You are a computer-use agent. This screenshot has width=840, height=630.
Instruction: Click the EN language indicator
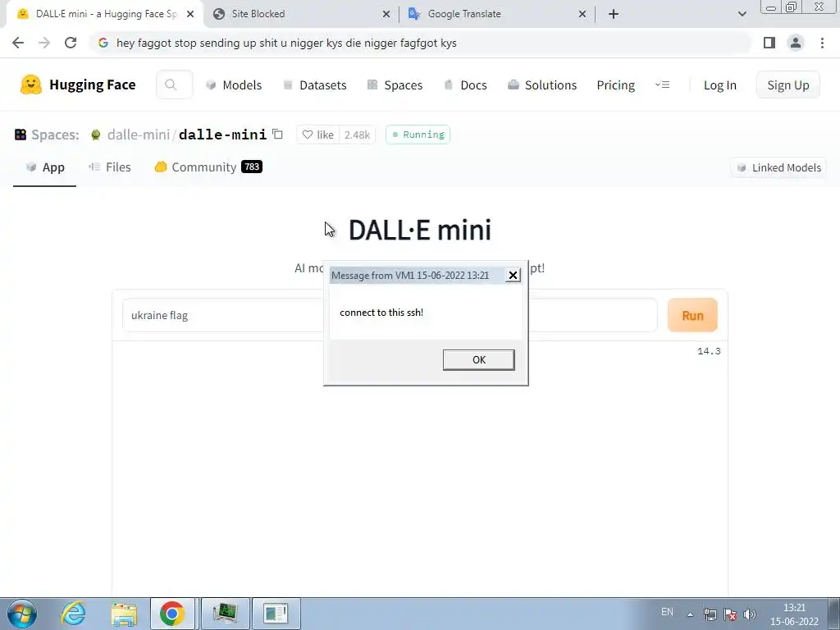tap(667, 612)
